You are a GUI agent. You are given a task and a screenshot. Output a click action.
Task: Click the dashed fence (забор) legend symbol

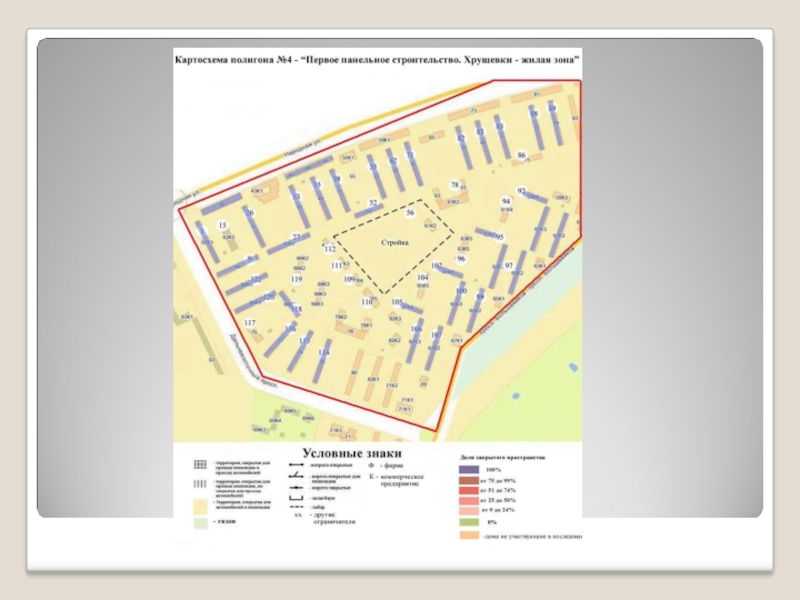coord(297,508)
